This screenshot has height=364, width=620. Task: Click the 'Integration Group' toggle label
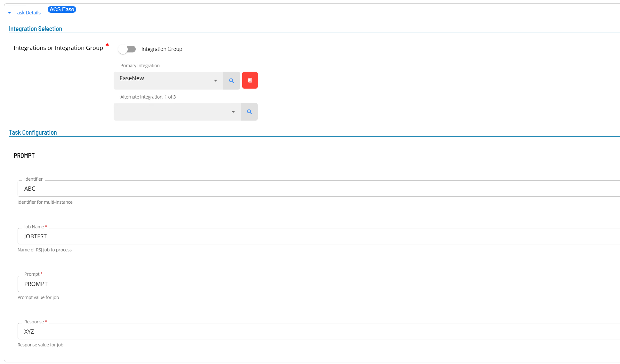coord(162,49)
